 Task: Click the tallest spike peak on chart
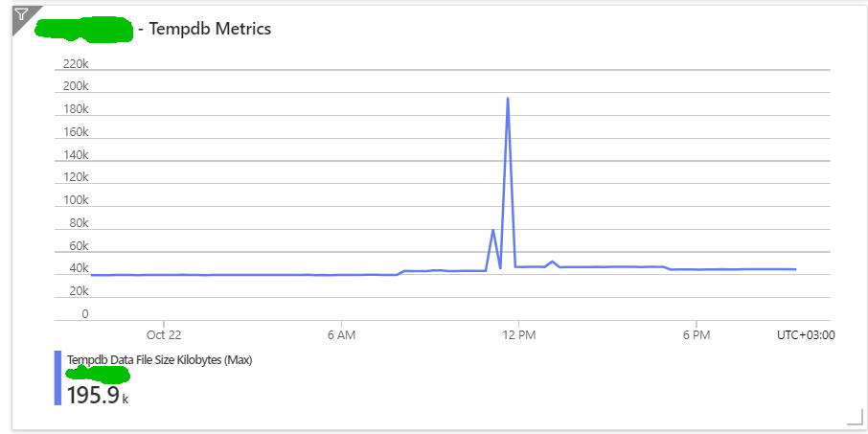point(508,99)
